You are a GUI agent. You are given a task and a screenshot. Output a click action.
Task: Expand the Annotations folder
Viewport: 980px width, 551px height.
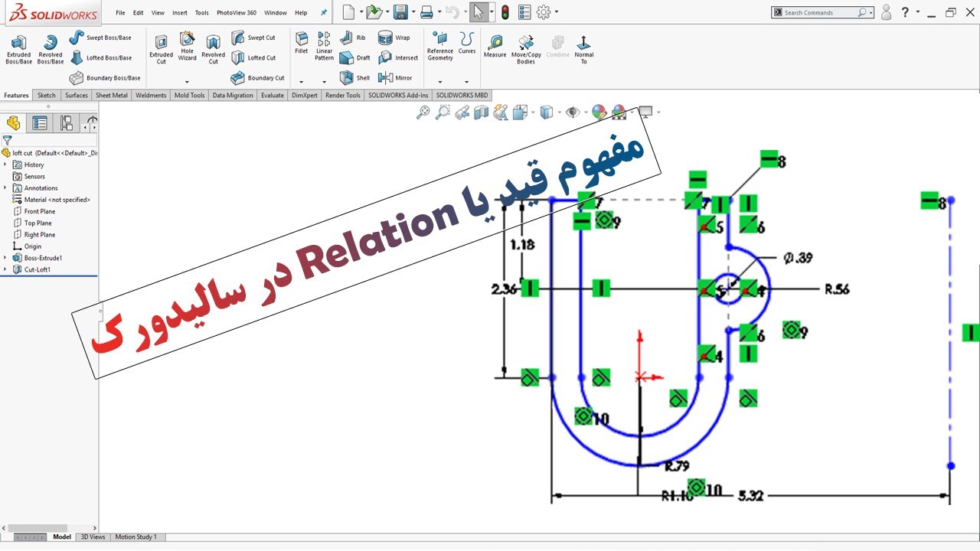point(5,187)
